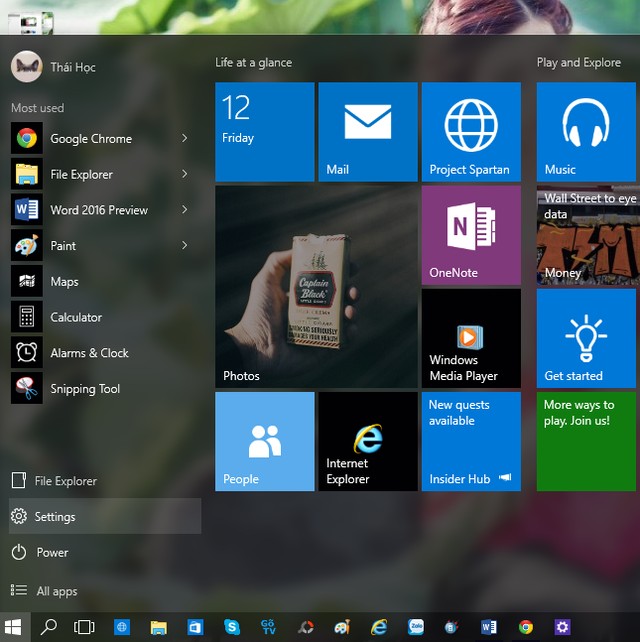This screenshot has width=640, height=642.
Task: Open the purple Settings gear on the taskbar
Action: pyautogui.click(x=562, y=627)
